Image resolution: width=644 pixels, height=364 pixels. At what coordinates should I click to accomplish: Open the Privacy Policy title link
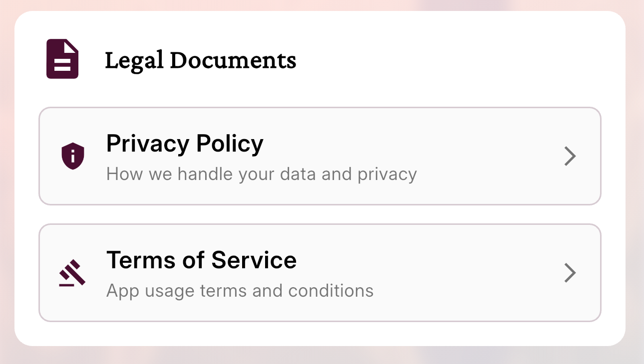(x=185, y=144)
